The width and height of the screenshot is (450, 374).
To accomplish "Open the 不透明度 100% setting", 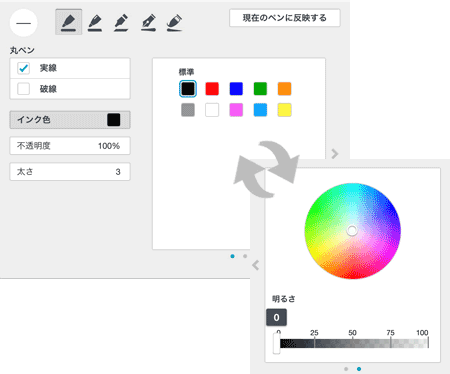I will coord(70,146).
